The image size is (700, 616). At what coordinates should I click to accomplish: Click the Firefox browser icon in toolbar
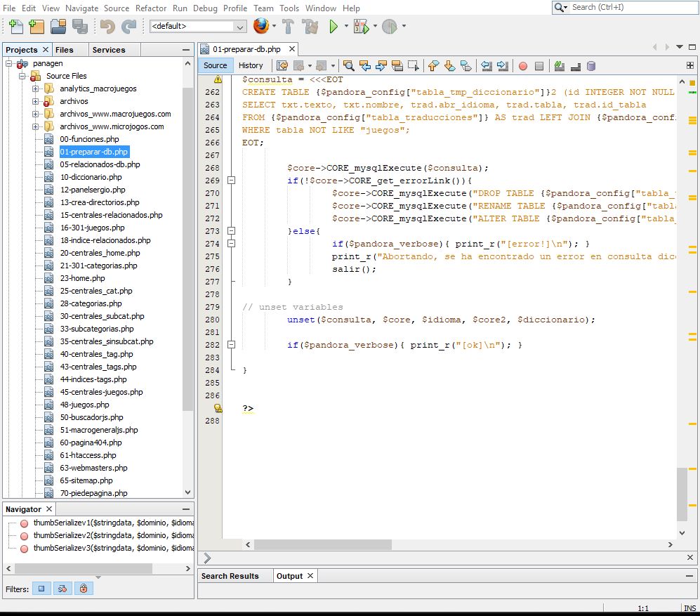[x=261, y=27]
